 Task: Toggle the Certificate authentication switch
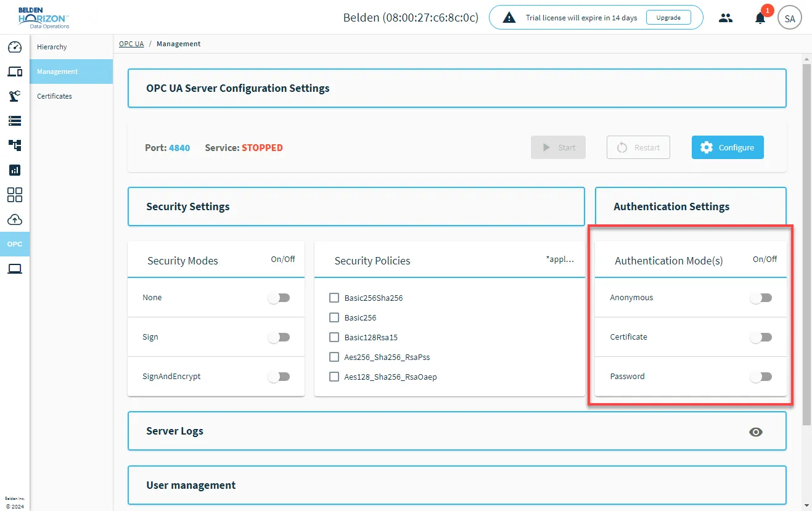tap(761, 337)
